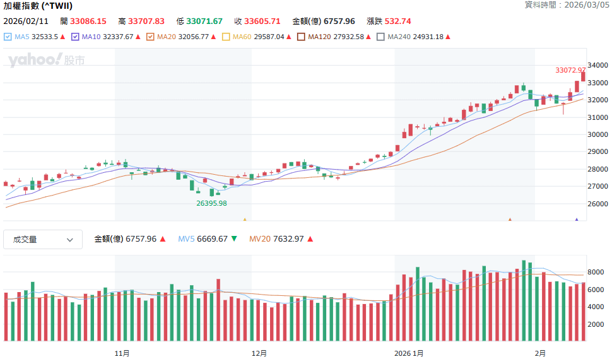612x364 pixels.
Task: Click the 2026 1月 label on the time axis
Action: point(409,353)
